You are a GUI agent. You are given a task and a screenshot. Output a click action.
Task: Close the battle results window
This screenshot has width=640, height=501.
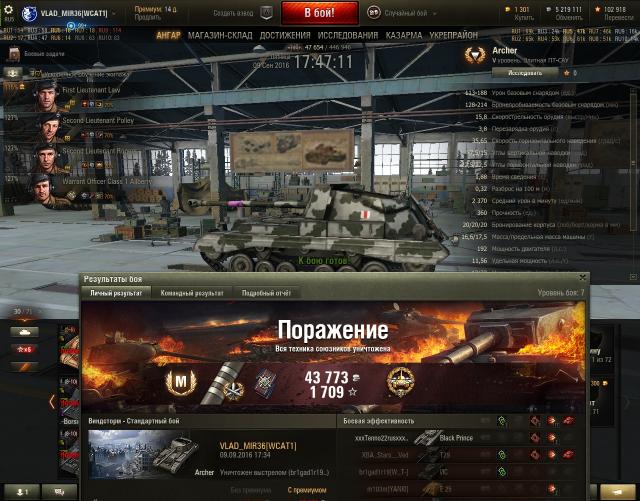[x=582, y=278]
